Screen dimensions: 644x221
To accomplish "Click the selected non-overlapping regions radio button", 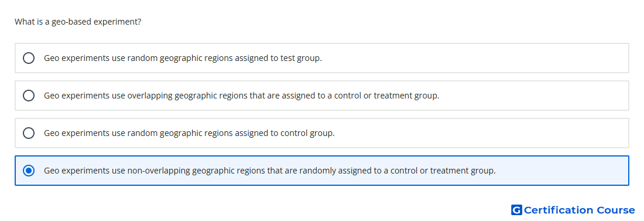I will pyautogui.click(x=29, y=171).
